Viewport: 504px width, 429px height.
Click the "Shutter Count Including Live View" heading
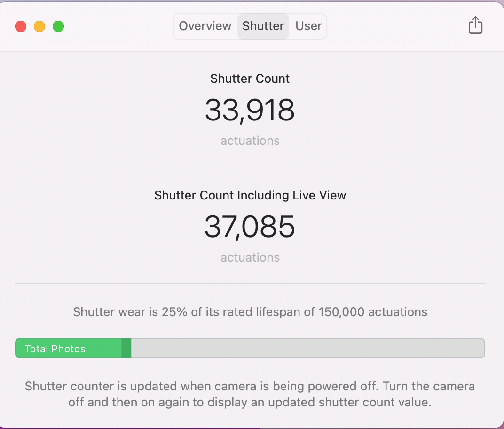[250, 195]
